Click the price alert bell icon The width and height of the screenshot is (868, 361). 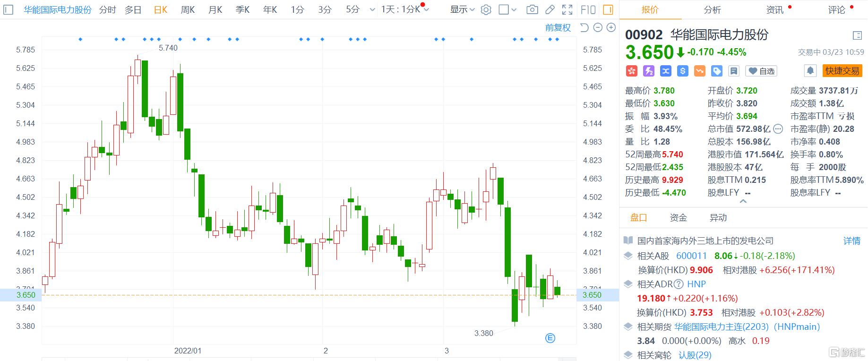(810, 71)
